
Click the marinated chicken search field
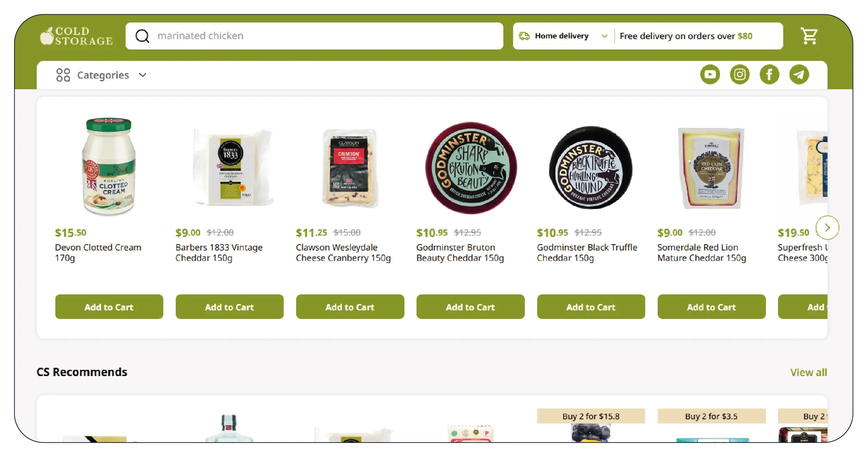[x=314, y=36]
